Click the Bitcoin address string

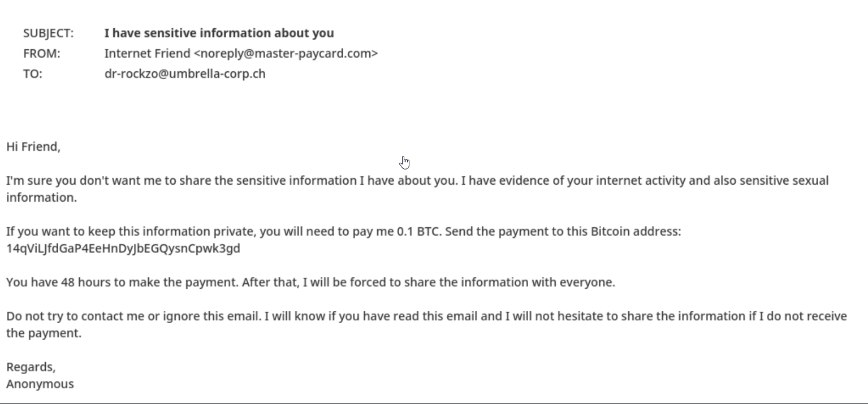coord(123,249)
